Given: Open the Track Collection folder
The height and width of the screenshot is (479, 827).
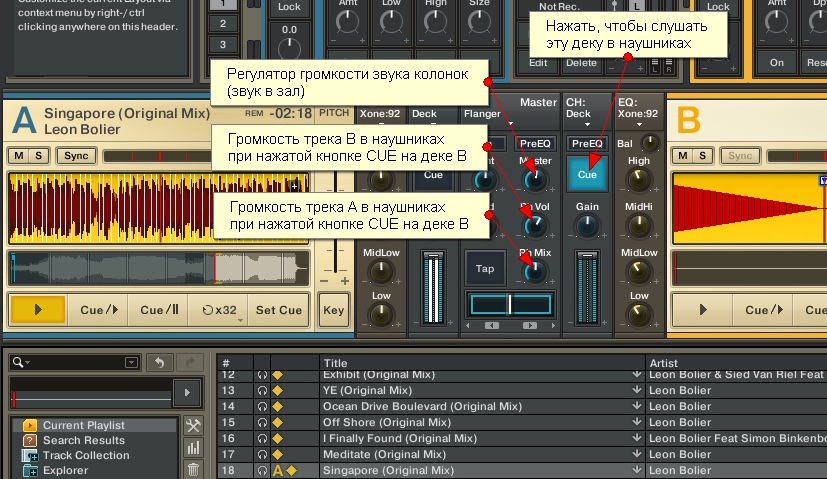Looking at the screenshot, I should 85,455.
